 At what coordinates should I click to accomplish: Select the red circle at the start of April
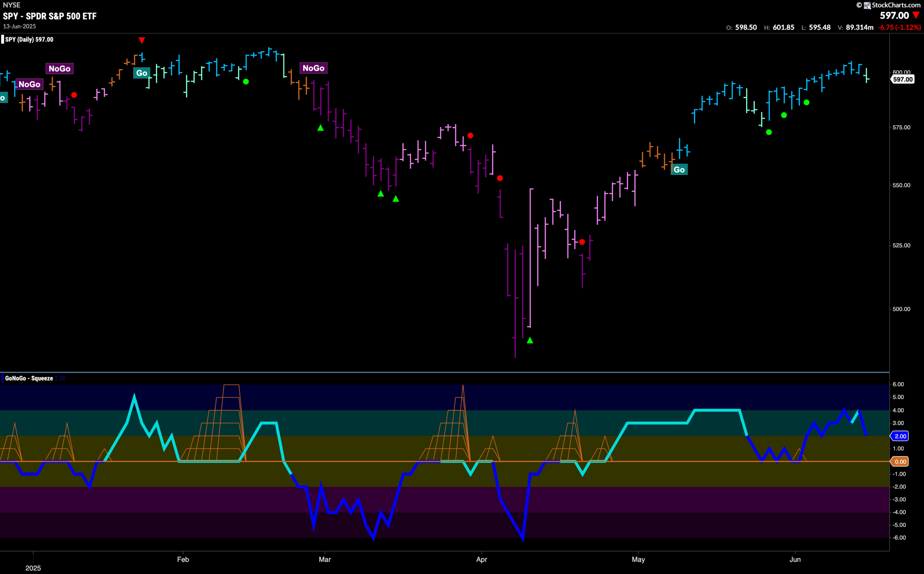[500, 178]
